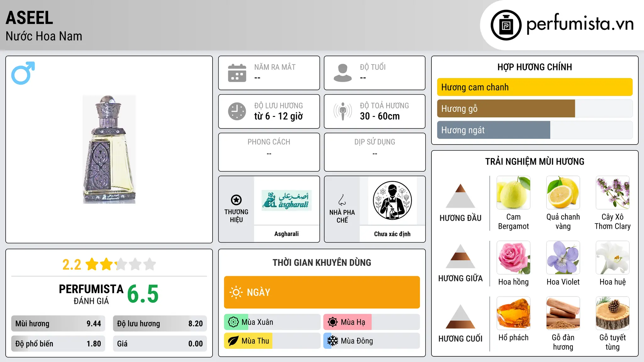Image resolution: width=644 pixels, height=362 pixels.
Task: Select the Quả chanh vàng lemon image
Action: pos(563,193)
